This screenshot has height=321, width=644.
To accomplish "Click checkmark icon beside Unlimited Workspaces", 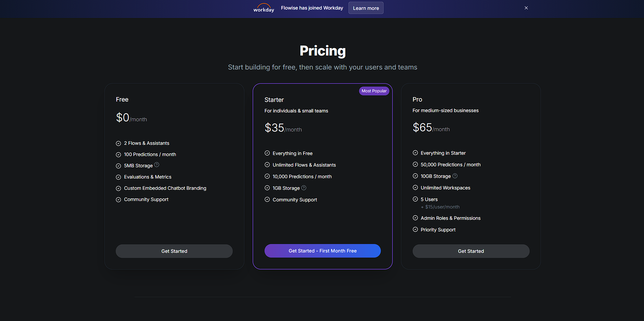I will pyautogui.click(x=415, y=188).
